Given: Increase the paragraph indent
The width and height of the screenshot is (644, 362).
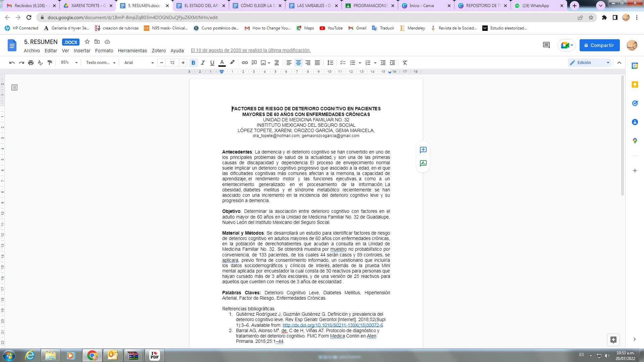Looking at the screenshot, I should coord(392,63).
